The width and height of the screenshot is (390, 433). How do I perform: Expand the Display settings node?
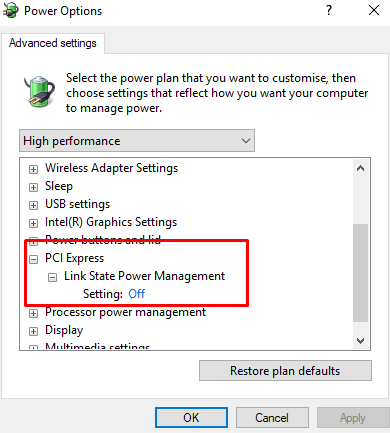click(33, 331)
